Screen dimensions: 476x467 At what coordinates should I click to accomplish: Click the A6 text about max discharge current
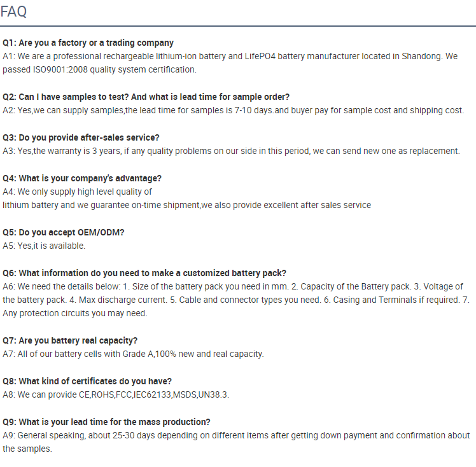pos(118,300)
